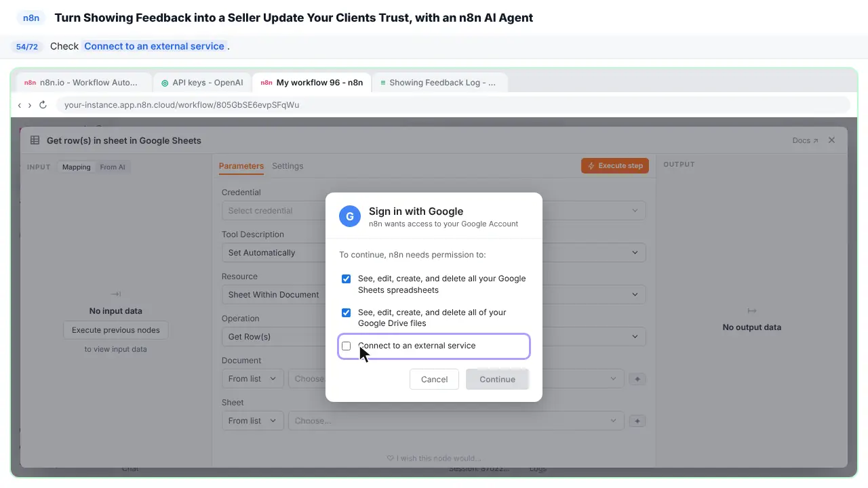868x488 pixels.
Task: Open Showing Feedback Log tab
Action: coord(439,83)
